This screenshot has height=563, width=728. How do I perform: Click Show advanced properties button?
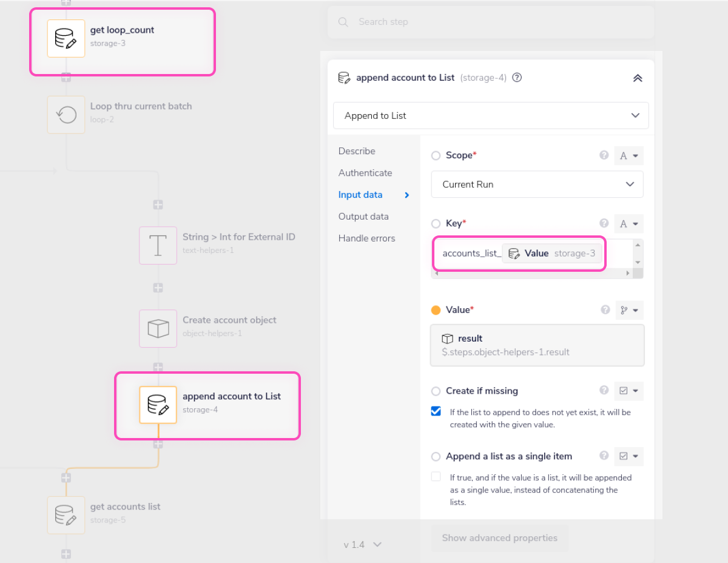point(499,538)
